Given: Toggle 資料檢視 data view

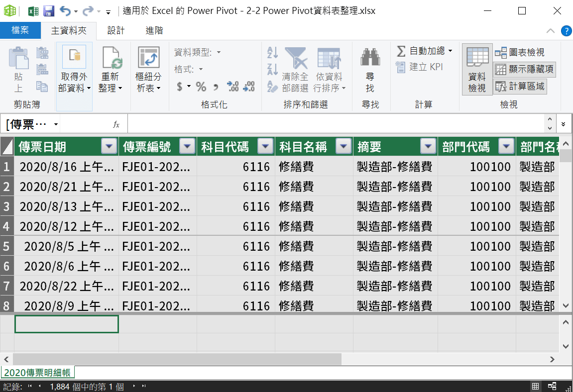Looking at the screenshot, I should pyautogui.click(x=477, y=70).
